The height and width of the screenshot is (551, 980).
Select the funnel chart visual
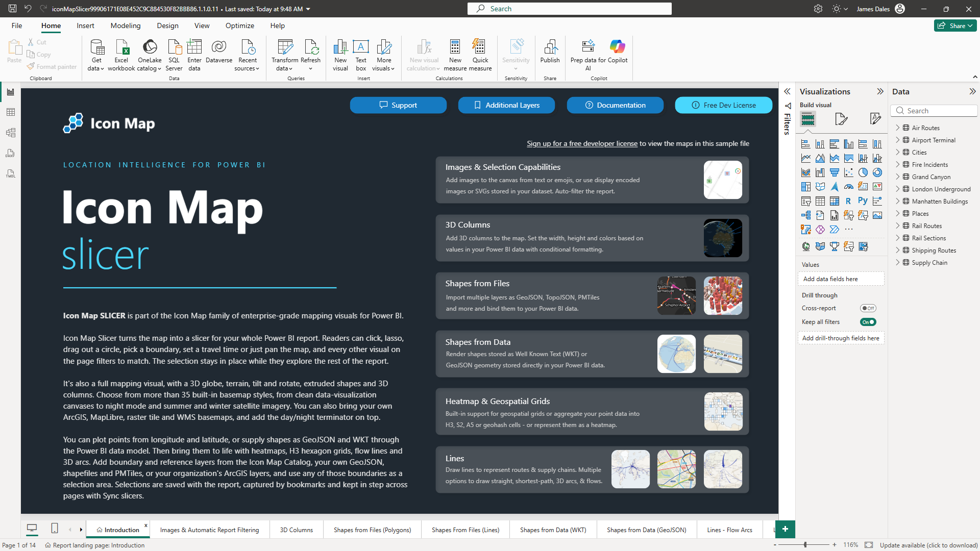(x=834, y=172)
